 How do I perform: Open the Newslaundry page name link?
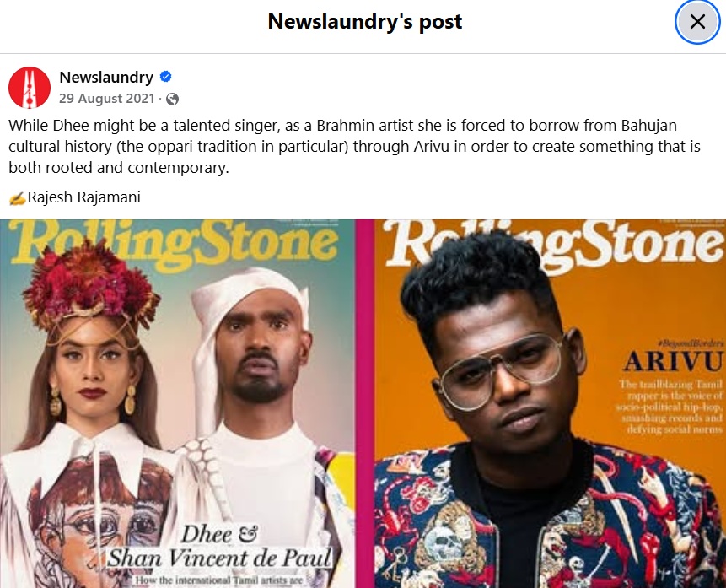(x=106, y=77)
